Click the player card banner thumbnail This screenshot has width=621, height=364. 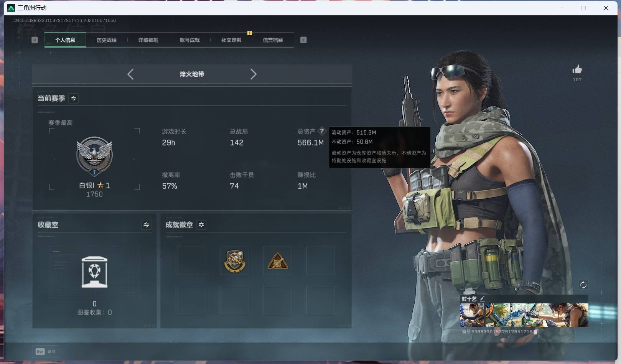(x=524, y=315)
